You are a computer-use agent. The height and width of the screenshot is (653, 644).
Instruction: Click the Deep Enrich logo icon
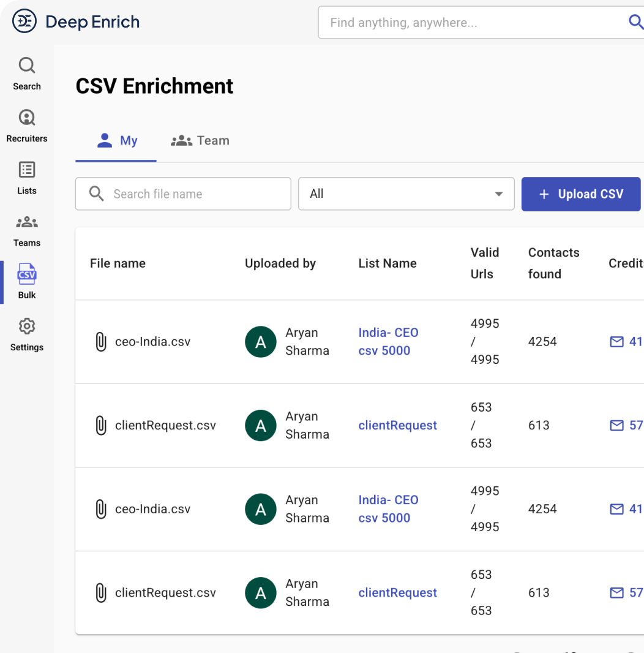tap(24, 20)
